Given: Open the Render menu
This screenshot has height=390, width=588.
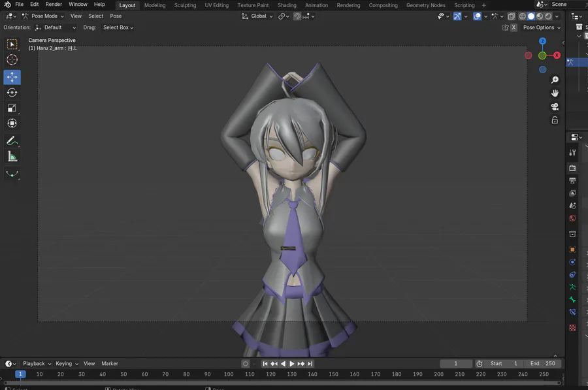Looking at the screenshot, I should [54, 4].
